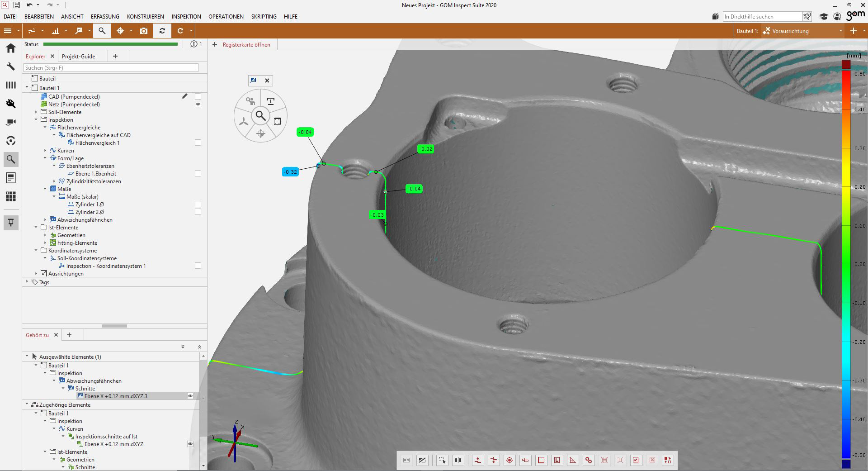Click the sync arrows icon in orange toolbar
The height and width of the screenshot is (471, 868).
(x=162, y=31)
